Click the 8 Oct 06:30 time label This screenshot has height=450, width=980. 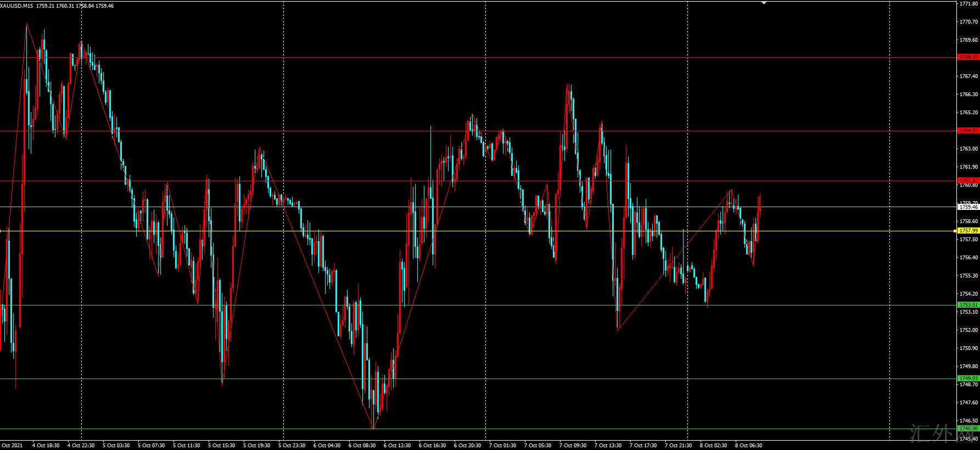pos(749,446)
